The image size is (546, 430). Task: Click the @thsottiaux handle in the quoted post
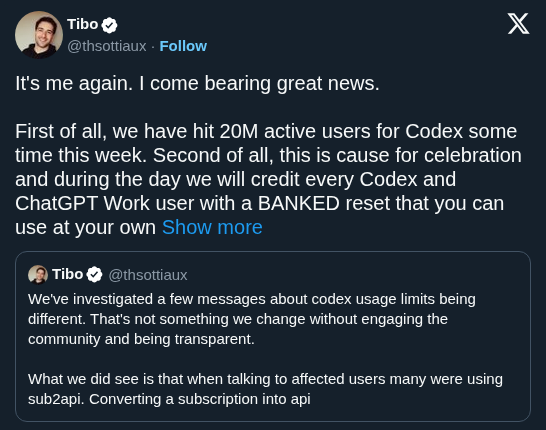tap(148, 275)
